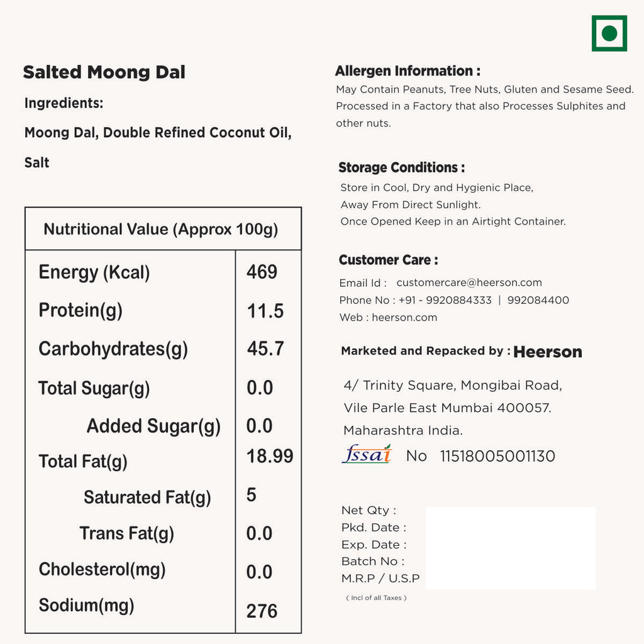This screenshot has width=644, height=644.
Task: Click the customercare@heerson.com email address
Action: pos(469,283)
